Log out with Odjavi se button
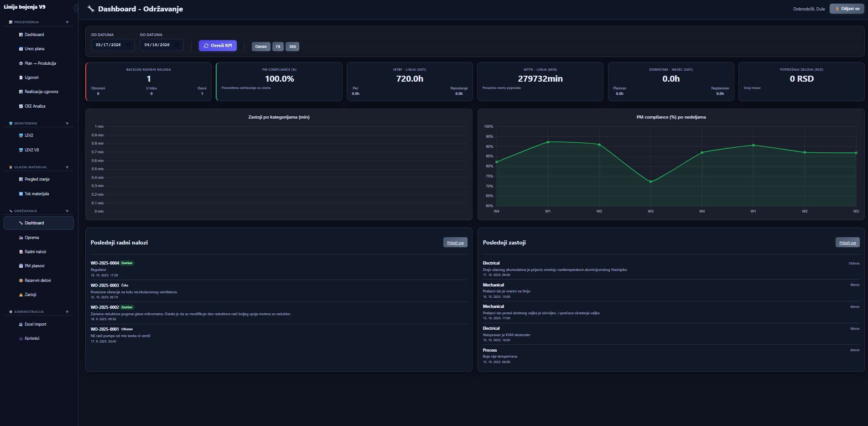Viewport: 868px width, 426px height. [847, 9]
